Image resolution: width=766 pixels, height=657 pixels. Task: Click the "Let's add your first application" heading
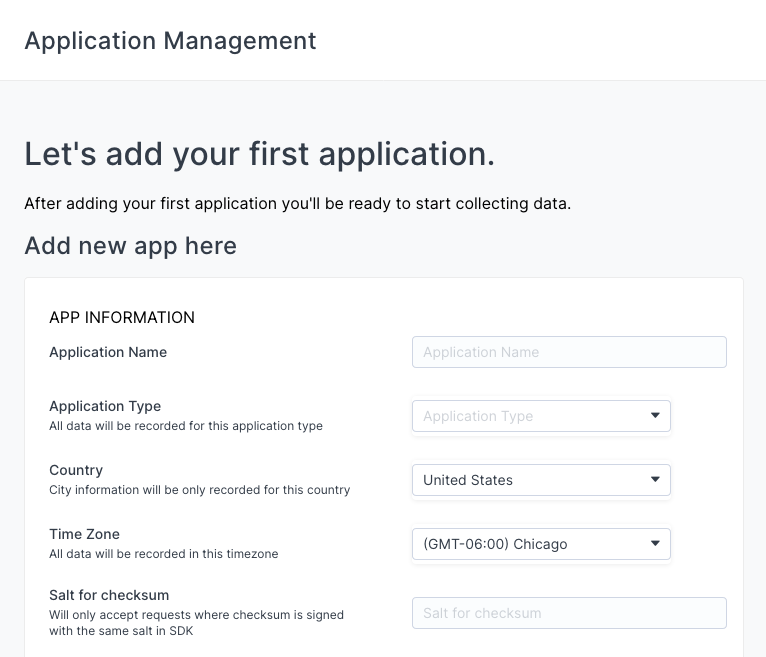click(x=259, y=154)
